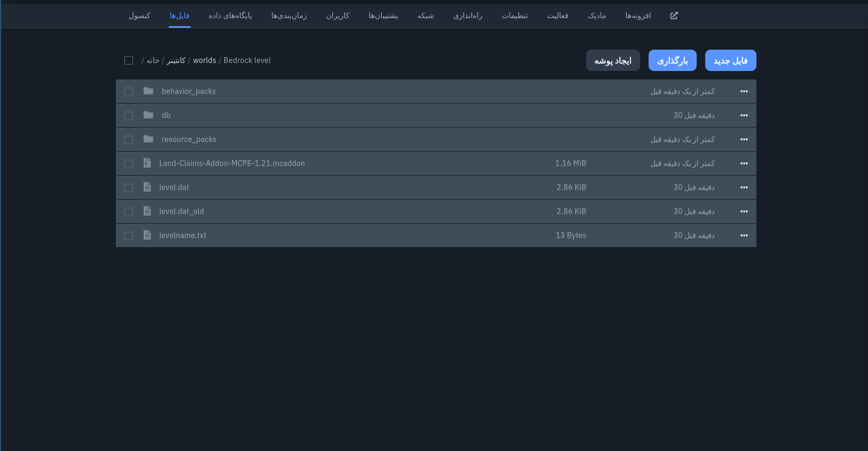The width and height of the screenshot is (868, 451).
Task: Open options menu for db row
Action: point(744,115)
